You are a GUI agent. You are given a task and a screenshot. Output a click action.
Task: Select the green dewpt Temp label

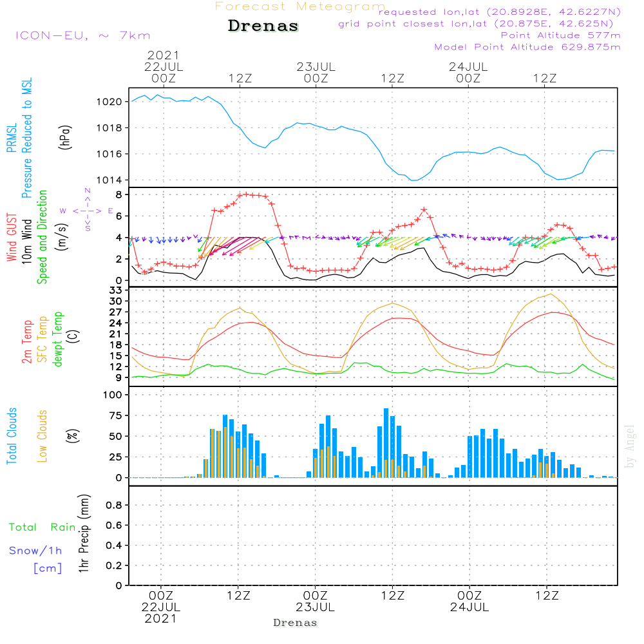[x=59, y=339]
